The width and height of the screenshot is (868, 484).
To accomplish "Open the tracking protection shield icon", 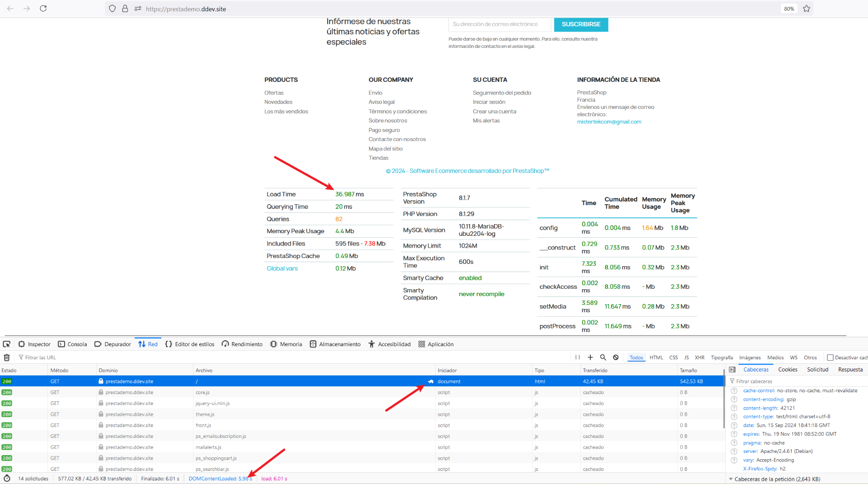I will (113, 9).
